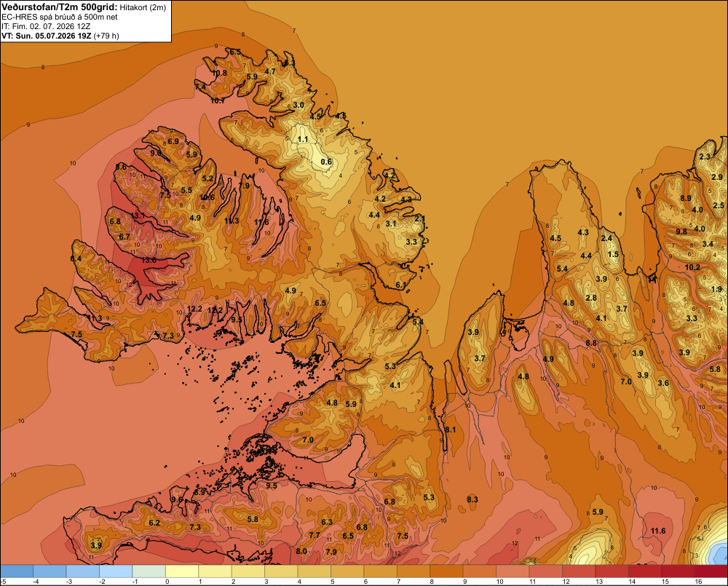Pick the dark red 15 to 16 legend swatch
Image resolution: width=728 pixels, height=586 pixels.
click(x=678, y=571)
